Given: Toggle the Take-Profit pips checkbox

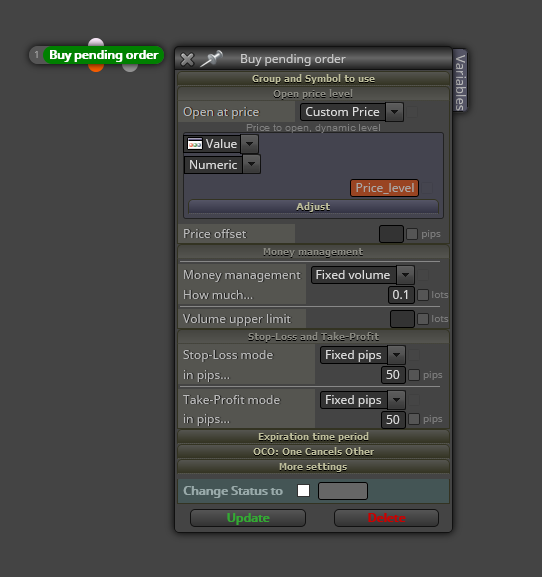Looking at the screenshot, I should [414, 419].
